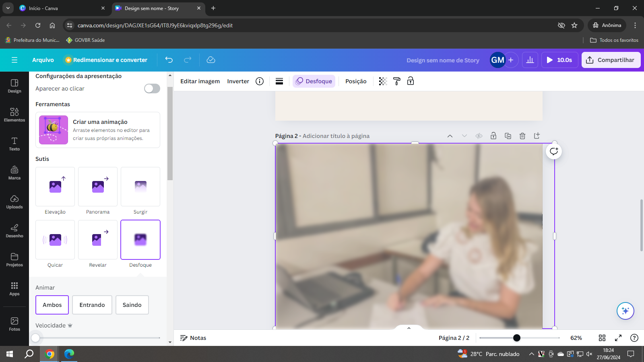The height and width of the screenshot is (362, 644).
Task: Enter fullscreen presentation mode
Action: tap(618, 338)
